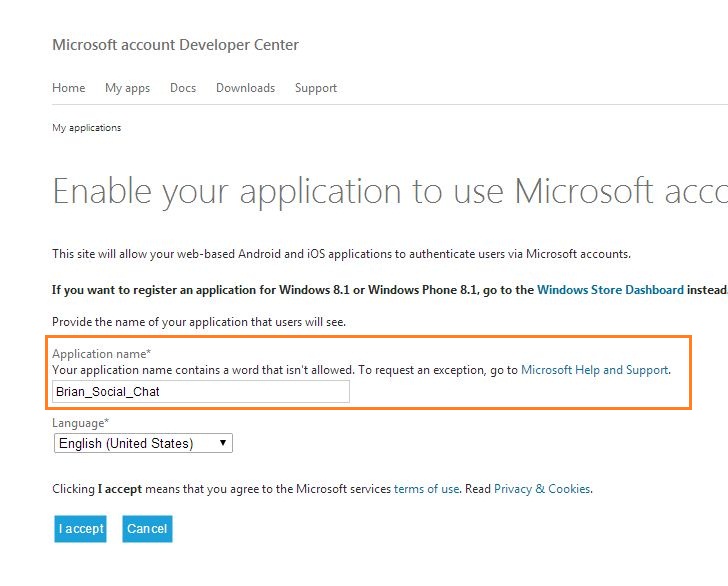Open the Support menu item
Viewport: 728px width, 586px height.
316,88
